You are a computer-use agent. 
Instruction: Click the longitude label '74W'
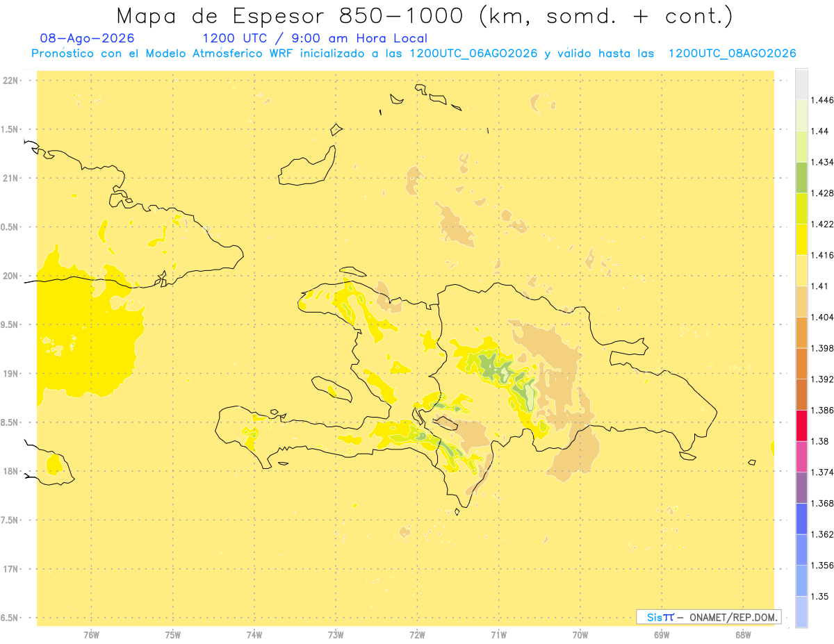(x=254, y=634)
